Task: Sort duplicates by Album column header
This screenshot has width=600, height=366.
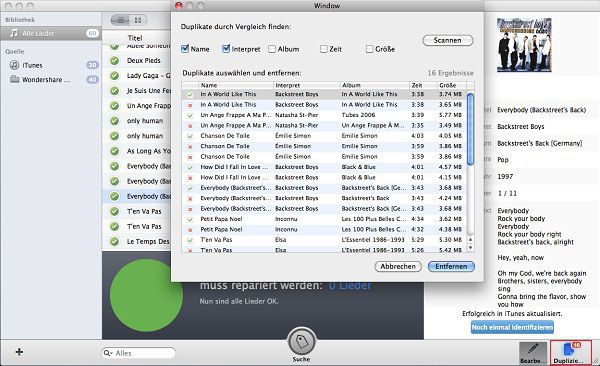Action: point(375,85)
